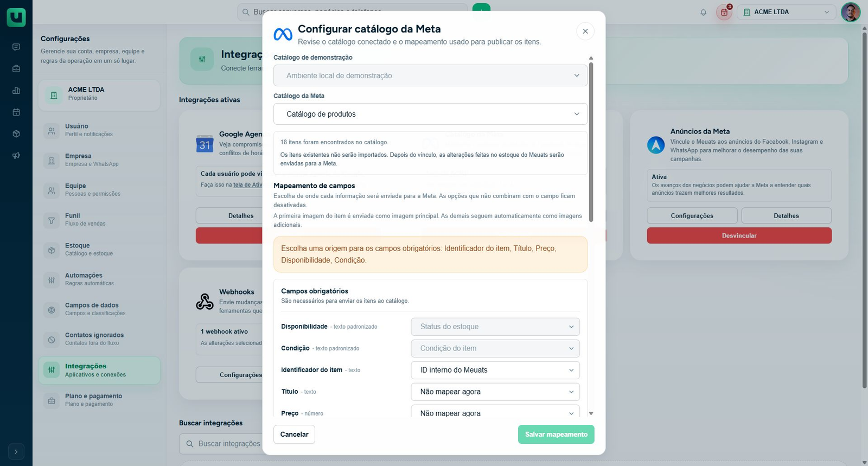868x466 pixels.
Task: Open the Catálogo da Meta dropdown
Action: (x=430, y=114)
